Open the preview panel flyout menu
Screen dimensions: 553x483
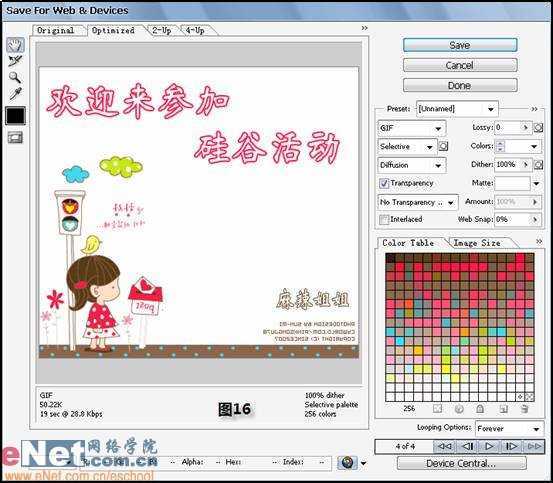click(364, 28)
